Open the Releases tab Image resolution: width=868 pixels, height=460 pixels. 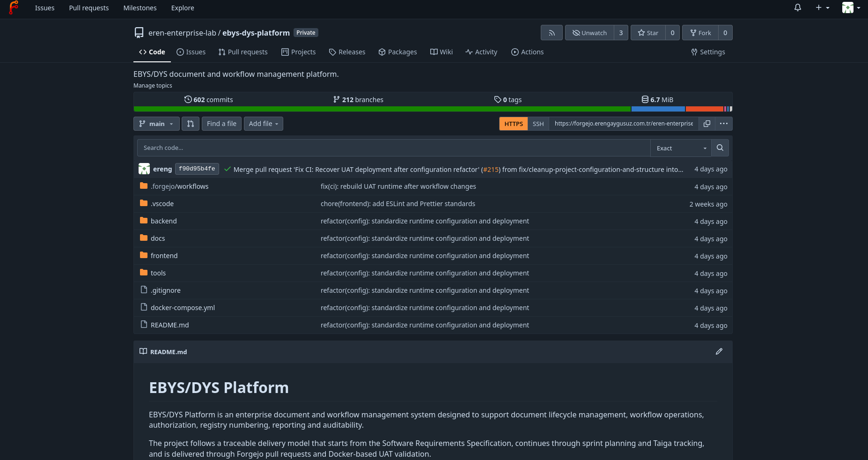[x=347, y=52]
